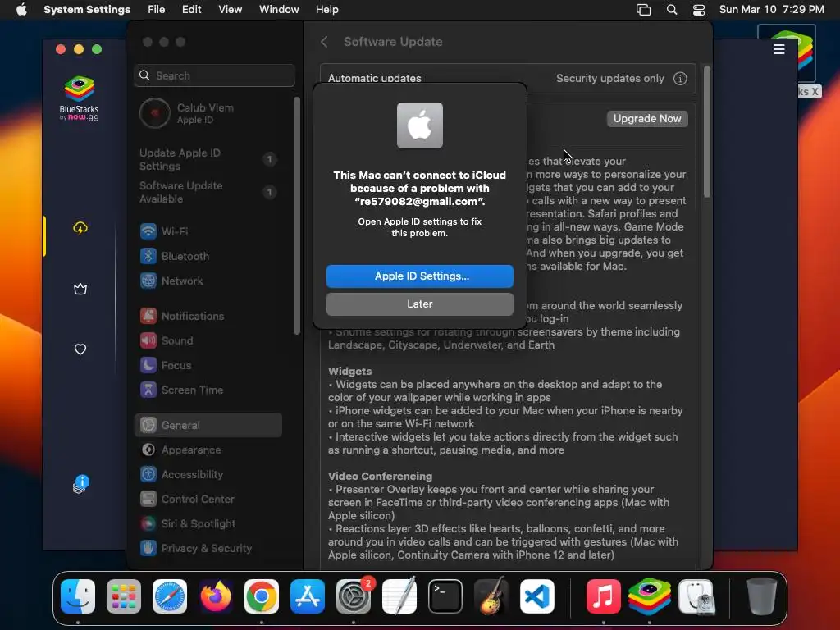Open the Apple menu
Image resolution: width=840 pixels, height=630 pixels.
click(x=21, y=10)
